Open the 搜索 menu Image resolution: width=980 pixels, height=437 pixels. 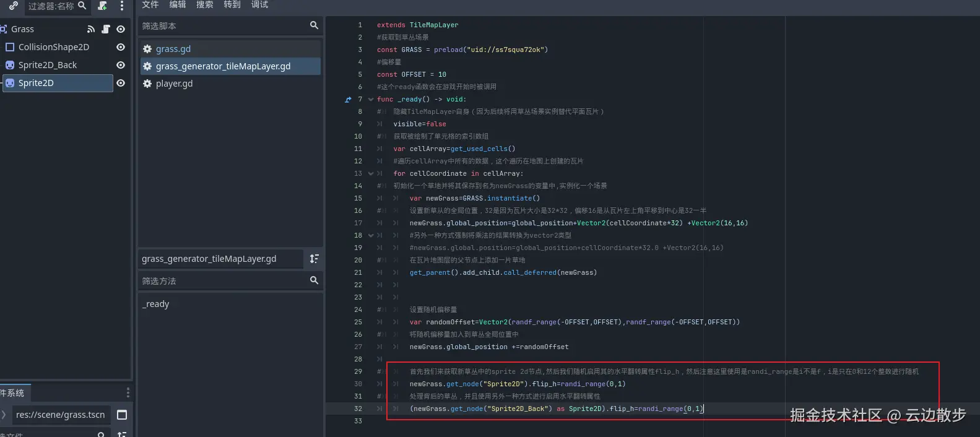tap(205, 4)
